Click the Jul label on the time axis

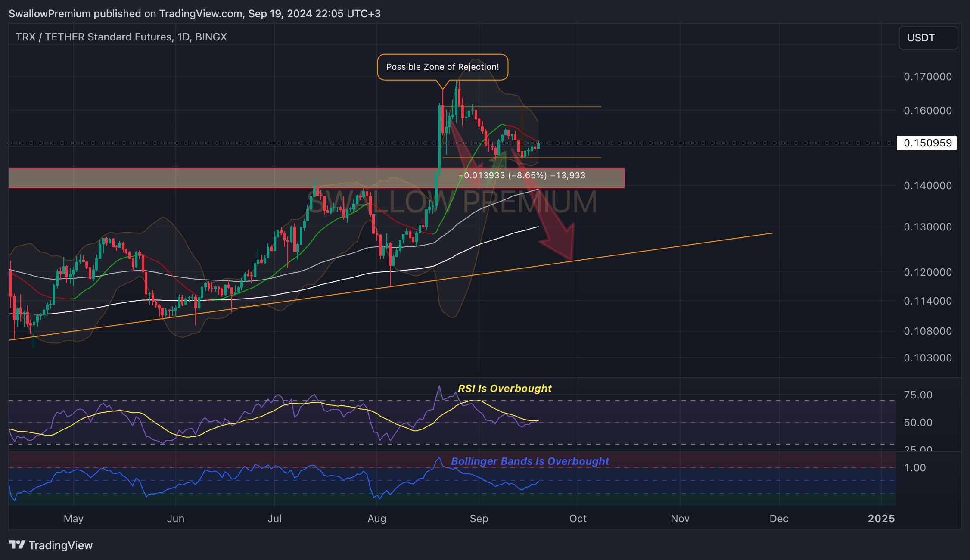(x=275, y=519)
